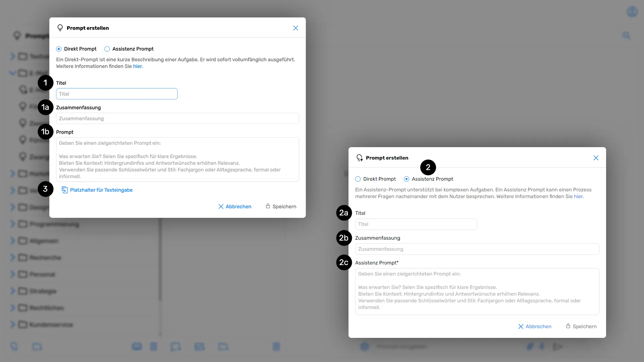Image resolution: width=644 pixels, height=362 pixels.
Task: Click the lock icon beside right Speichern
Action: pos(568,326)
